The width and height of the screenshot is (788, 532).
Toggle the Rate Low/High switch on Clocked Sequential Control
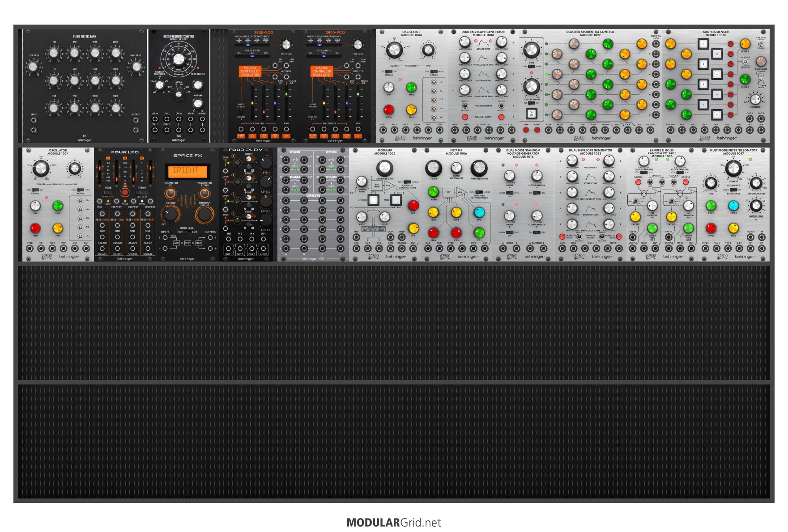pyautogui.click(x=531, y=66)
